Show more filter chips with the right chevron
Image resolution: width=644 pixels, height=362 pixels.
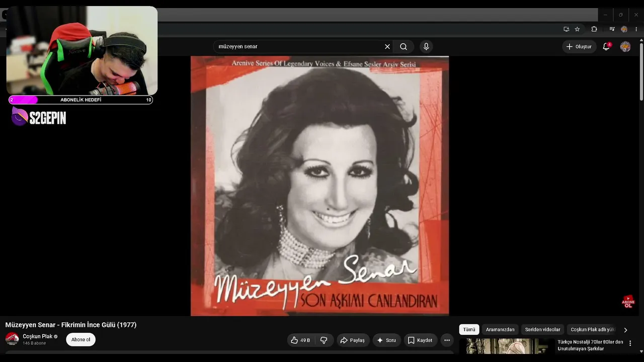pyautogui.click(x=625, y=330)
